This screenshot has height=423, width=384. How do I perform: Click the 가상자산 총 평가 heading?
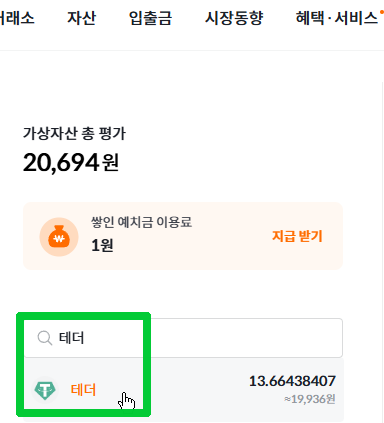(x=74, y=134)
